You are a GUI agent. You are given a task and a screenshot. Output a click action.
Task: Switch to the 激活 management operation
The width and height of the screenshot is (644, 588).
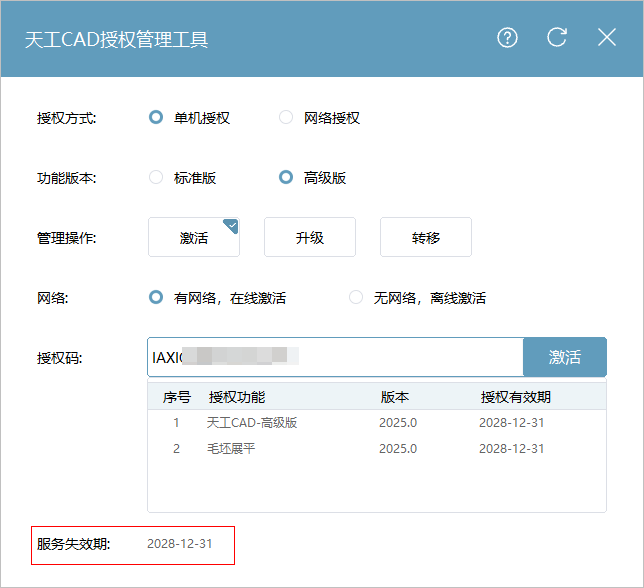pos(194,238)
